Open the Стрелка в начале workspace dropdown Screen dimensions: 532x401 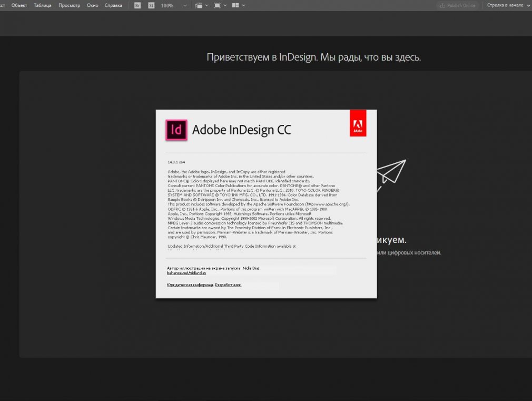[x=508, y=5]
